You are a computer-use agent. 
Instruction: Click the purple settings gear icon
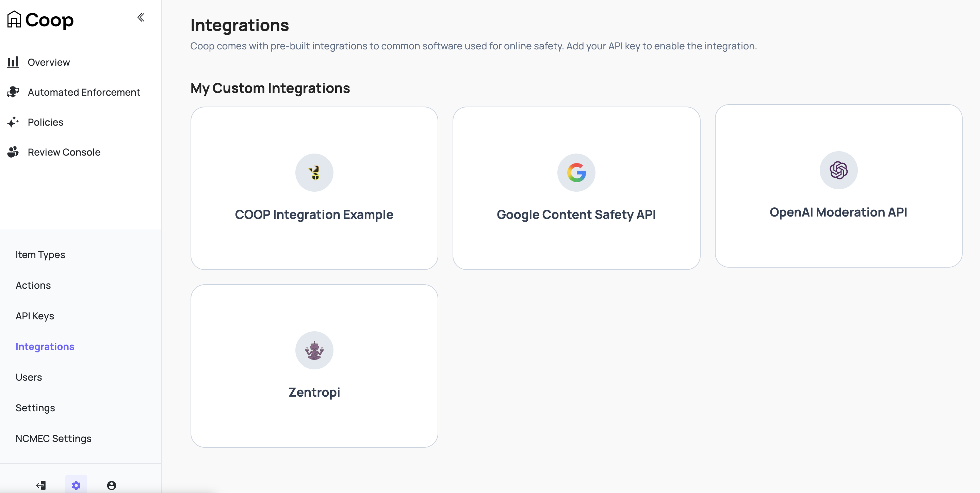(x=76, y=485)
